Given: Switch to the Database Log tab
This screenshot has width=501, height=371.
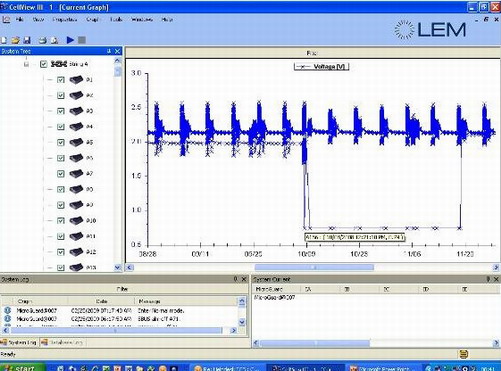Looking at the screenshot, I should click(x=62, y=342).
